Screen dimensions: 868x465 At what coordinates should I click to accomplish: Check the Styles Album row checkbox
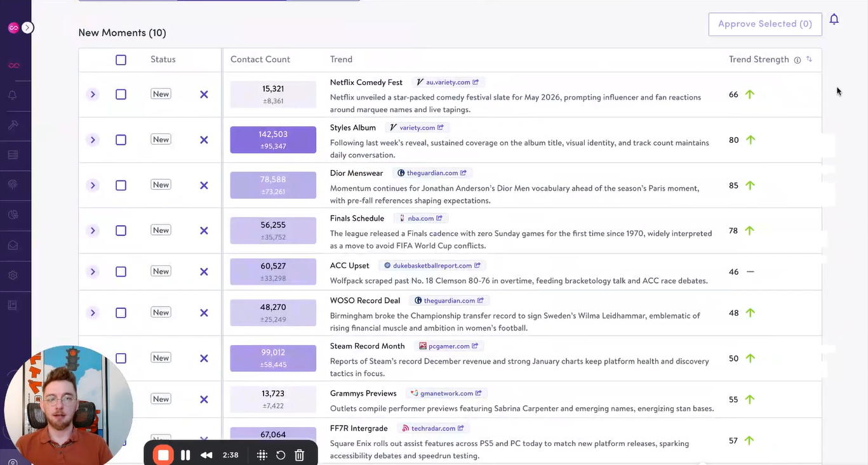point(121,140)
